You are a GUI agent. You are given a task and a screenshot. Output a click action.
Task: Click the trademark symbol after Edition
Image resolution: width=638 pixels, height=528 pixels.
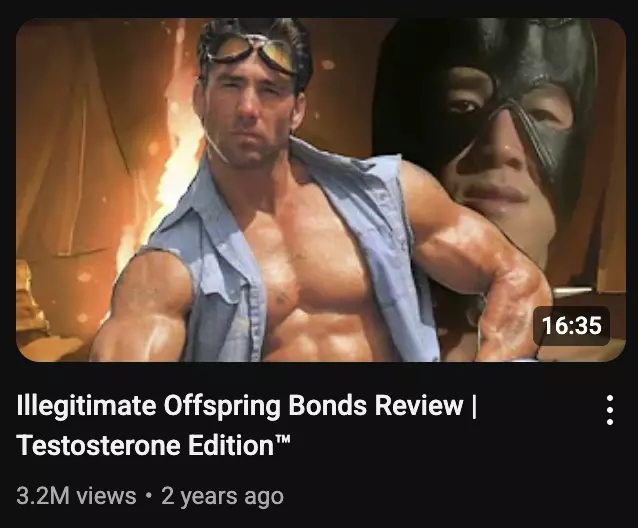coord(283,439)
